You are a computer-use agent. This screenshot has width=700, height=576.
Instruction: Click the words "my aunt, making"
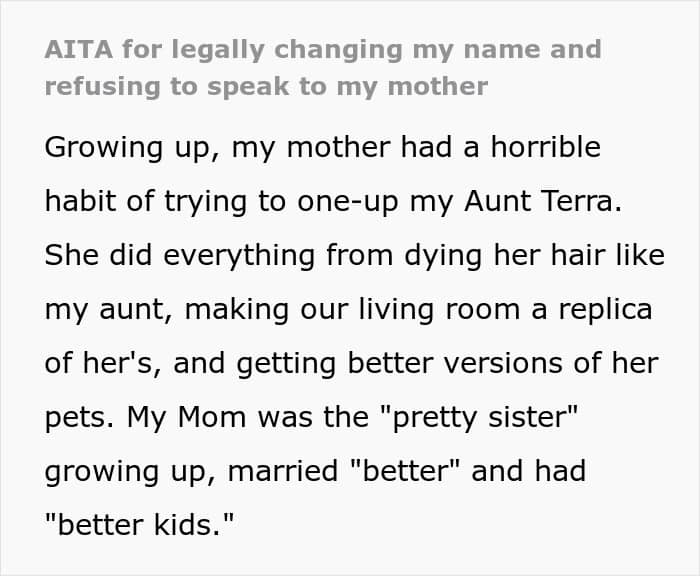(x=150, y=309)
